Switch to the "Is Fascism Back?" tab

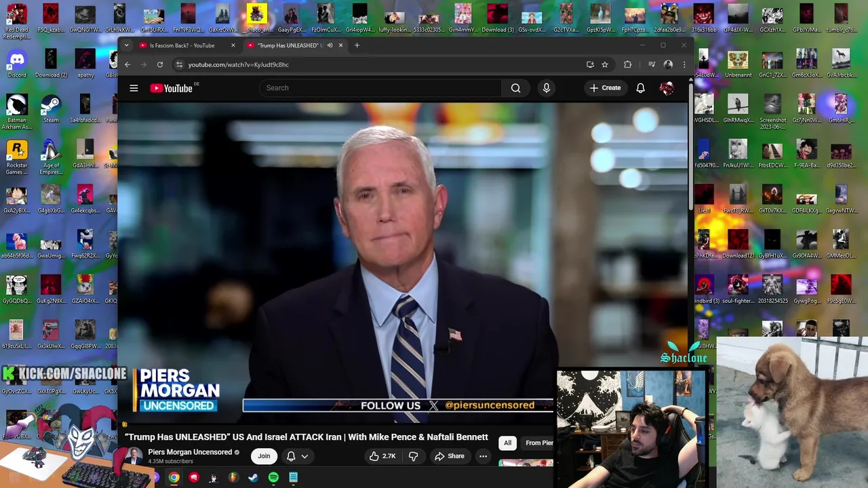pos(182,45)
